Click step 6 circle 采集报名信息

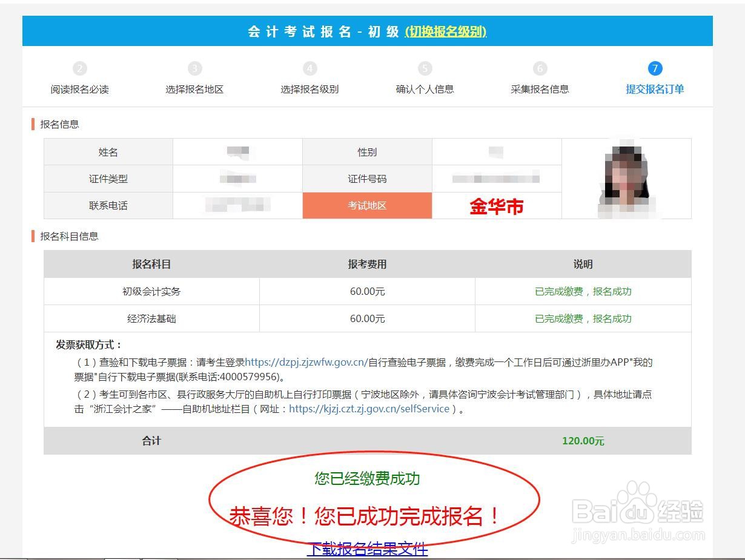coord(540,68)
